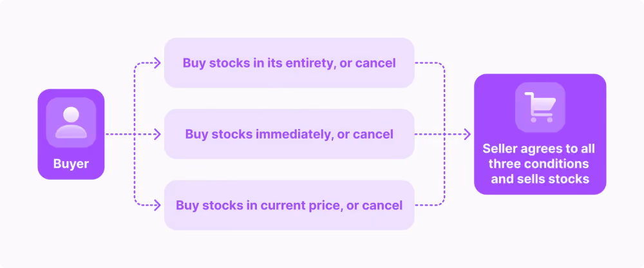Click arrowhead pointing to current price box

[x=157, y=205]
